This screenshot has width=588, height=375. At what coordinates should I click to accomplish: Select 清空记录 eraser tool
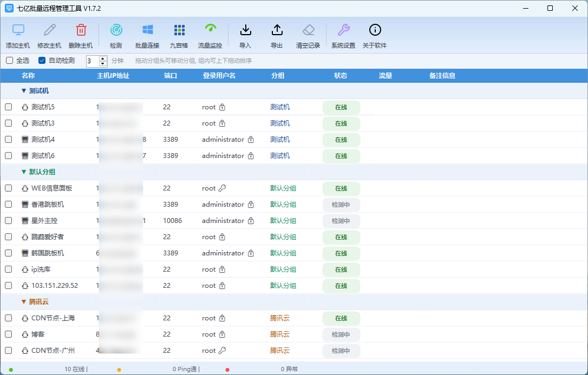(308, 30)
